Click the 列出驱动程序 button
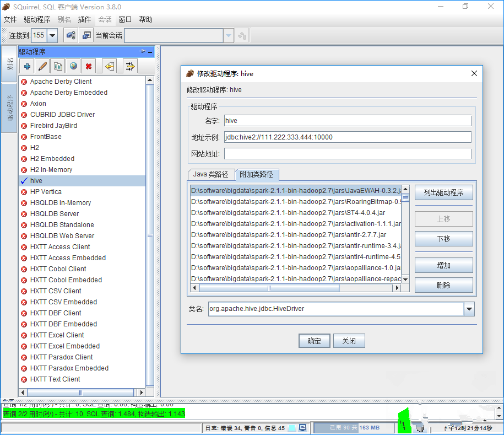This screenshot has height=435, width=504. point(443,192)
